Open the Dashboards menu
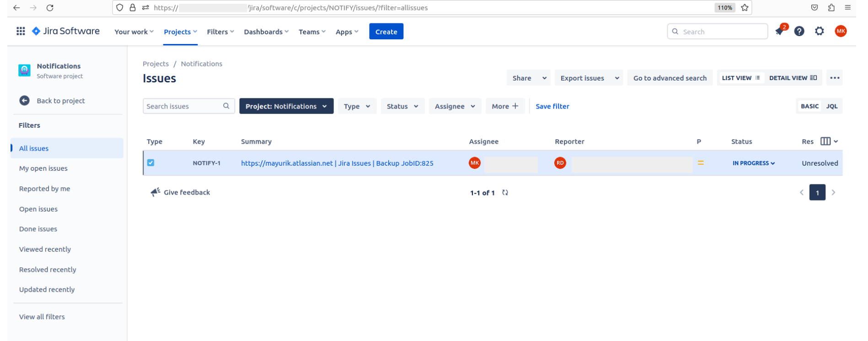This screenshot has width=868, height=341. click(x=266, y=32)
